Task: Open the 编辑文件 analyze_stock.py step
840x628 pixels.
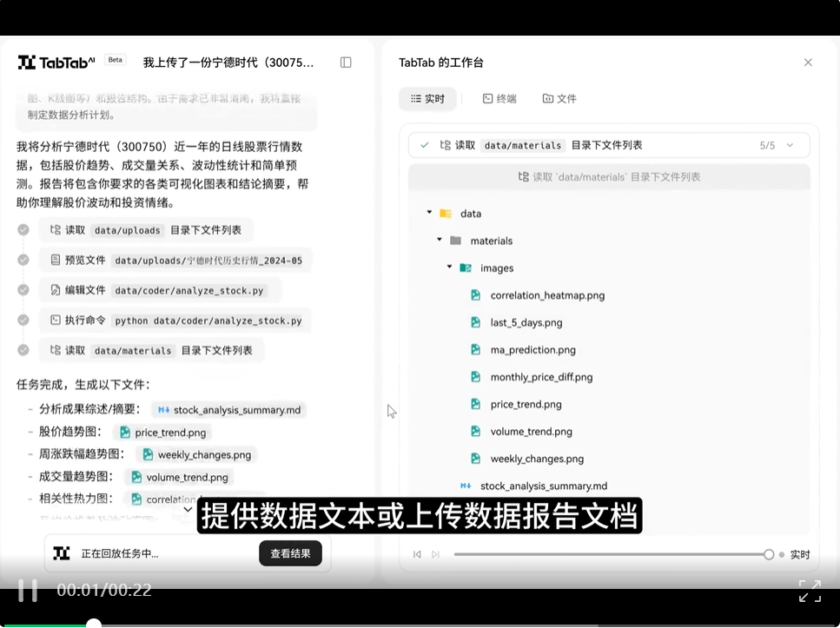Action: click(x=160, y=290)
